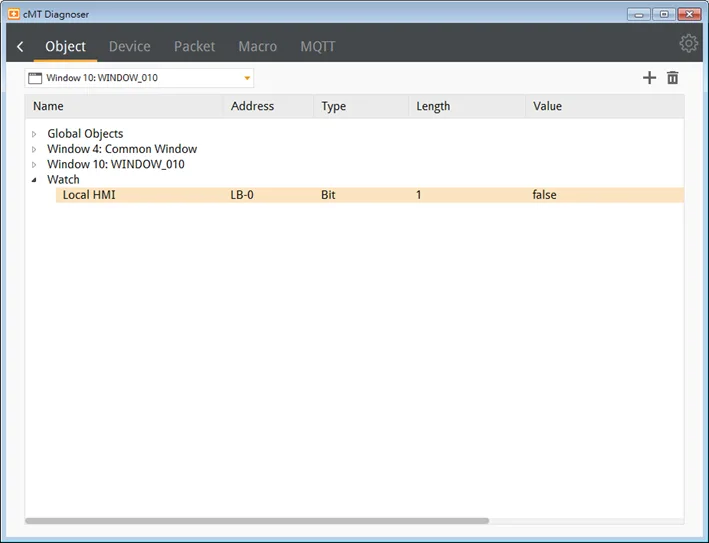Select the Watch tree item
The width and height of the screenshot is (709, 543).
pos(63,179)
